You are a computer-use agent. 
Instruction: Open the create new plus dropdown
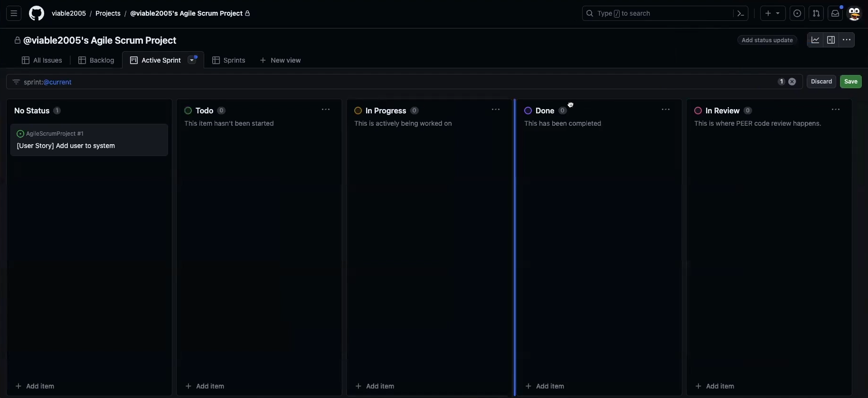pos(773,13)
